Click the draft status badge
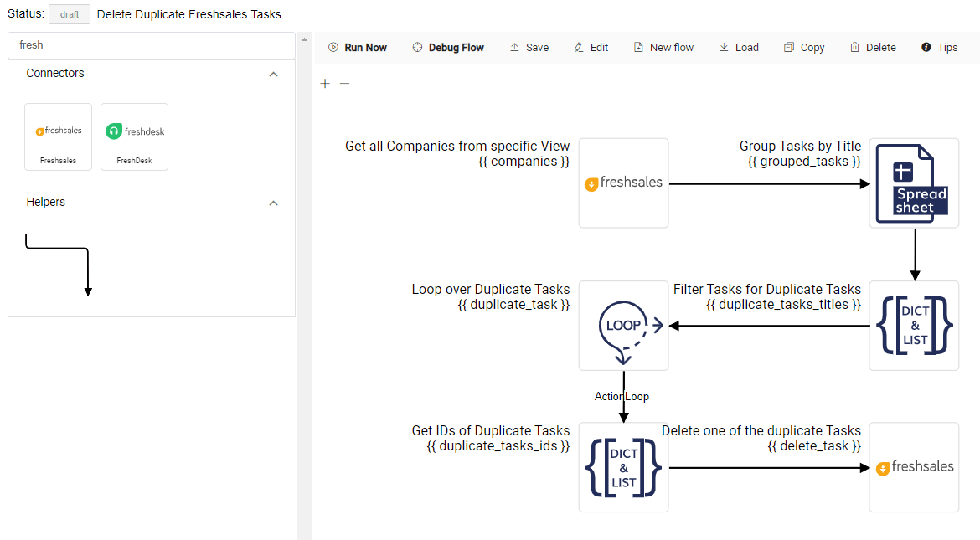 (70, 14)
